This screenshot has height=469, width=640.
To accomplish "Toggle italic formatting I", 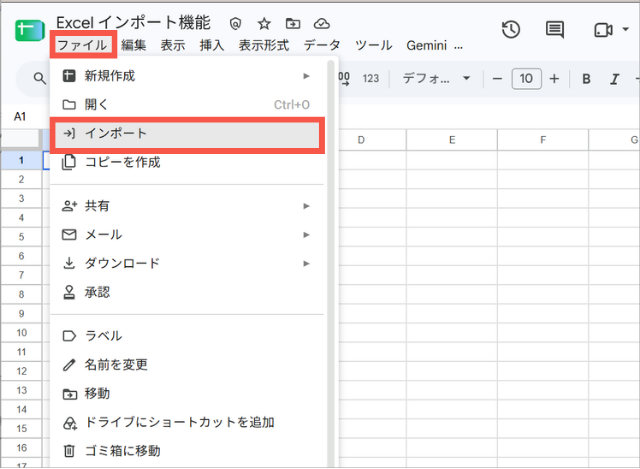I will 615,79.
